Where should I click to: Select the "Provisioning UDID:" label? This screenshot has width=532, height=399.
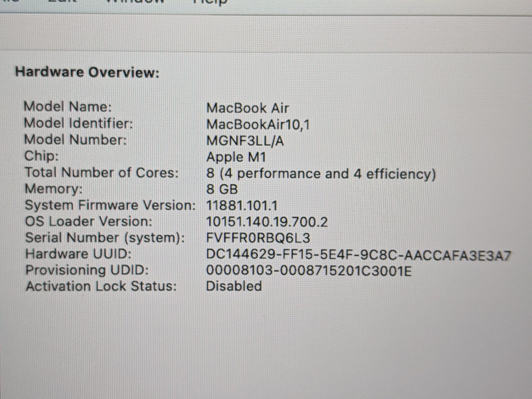point(87,270)
